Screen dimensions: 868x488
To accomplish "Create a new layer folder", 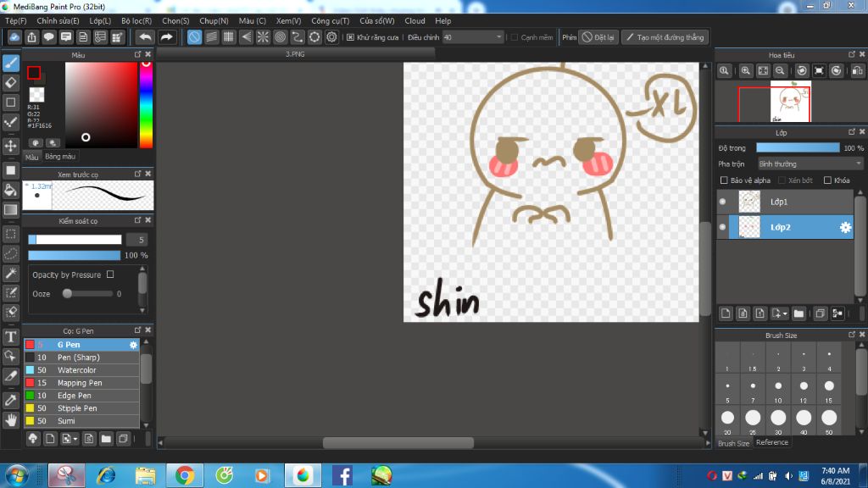I will (798, 313).
